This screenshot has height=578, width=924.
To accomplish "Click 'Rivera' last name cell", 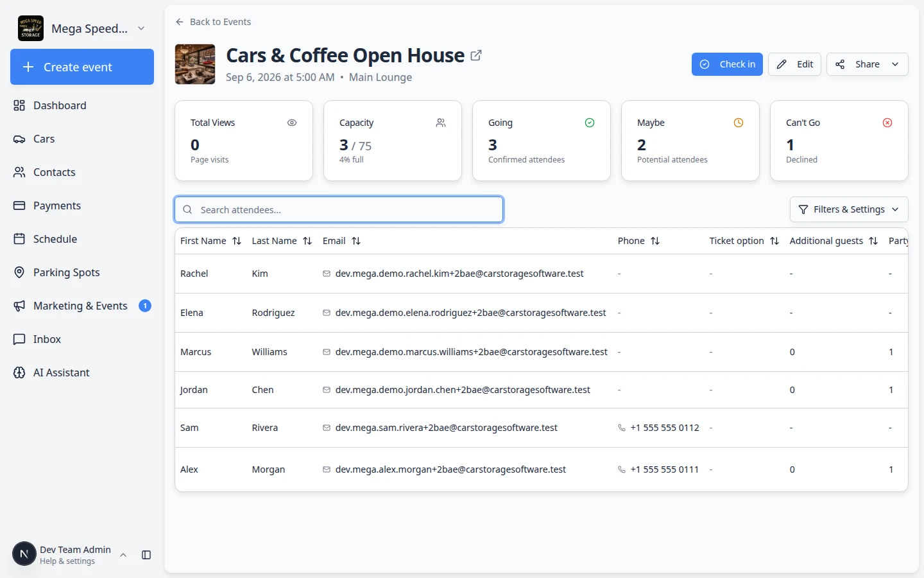I will [265, 428].
